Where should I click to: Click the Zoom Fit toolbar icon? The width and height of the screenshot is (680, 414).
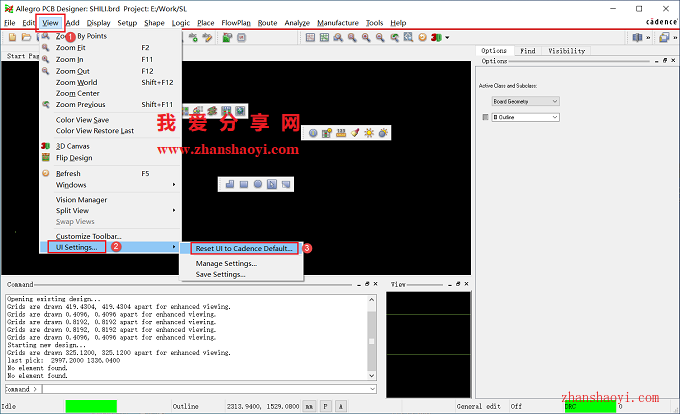click(352, 38)
